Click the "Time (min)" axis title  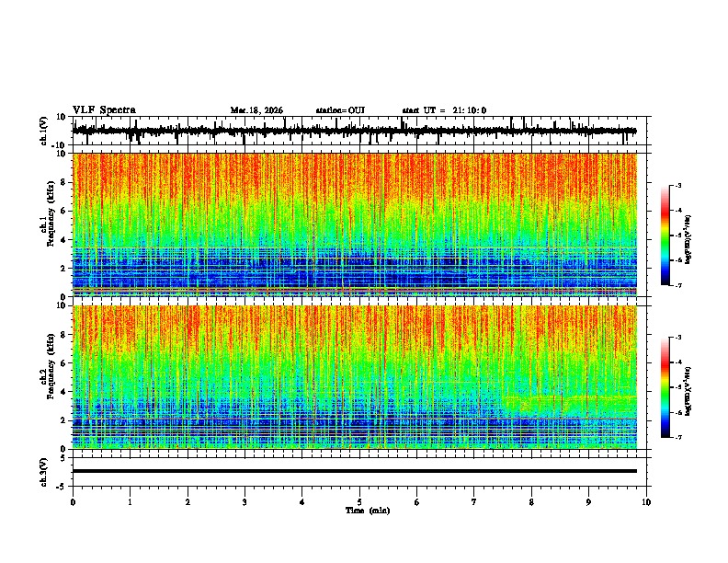368,511
